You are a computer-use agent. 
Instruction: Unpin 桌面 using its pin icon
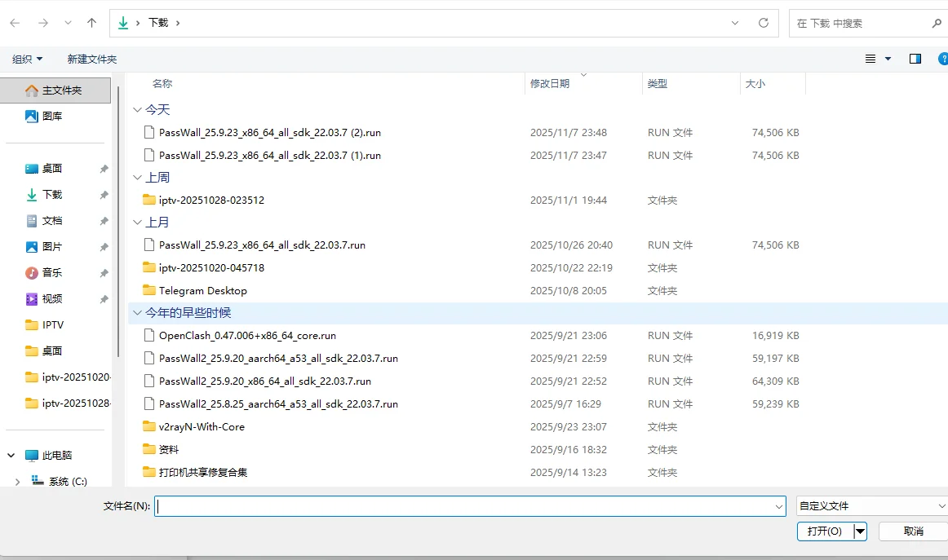pos(104,169)
